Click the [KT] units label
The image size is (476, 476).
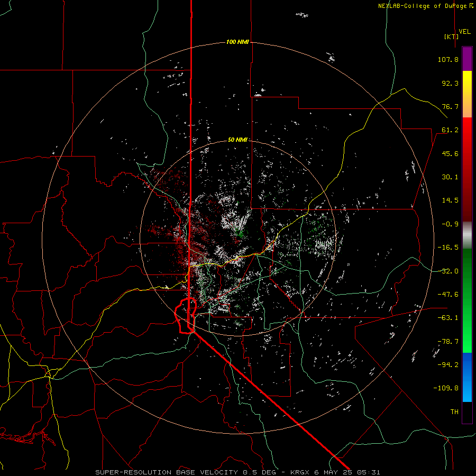(452, 36)
